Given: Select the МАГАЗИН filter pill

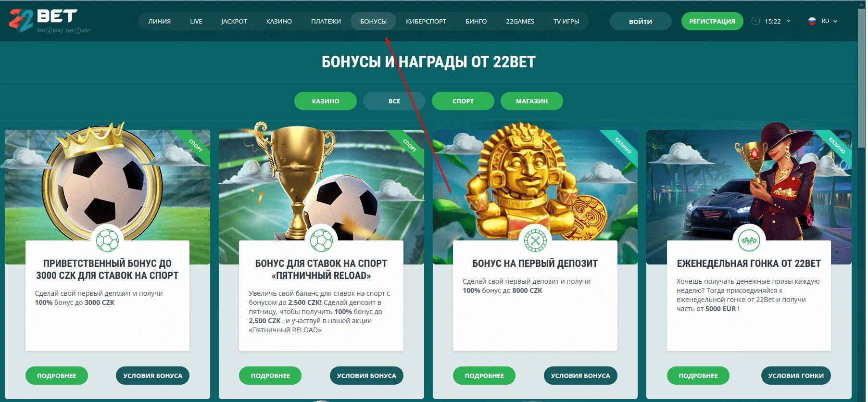Looking at the screenshot, I should 532,101.
